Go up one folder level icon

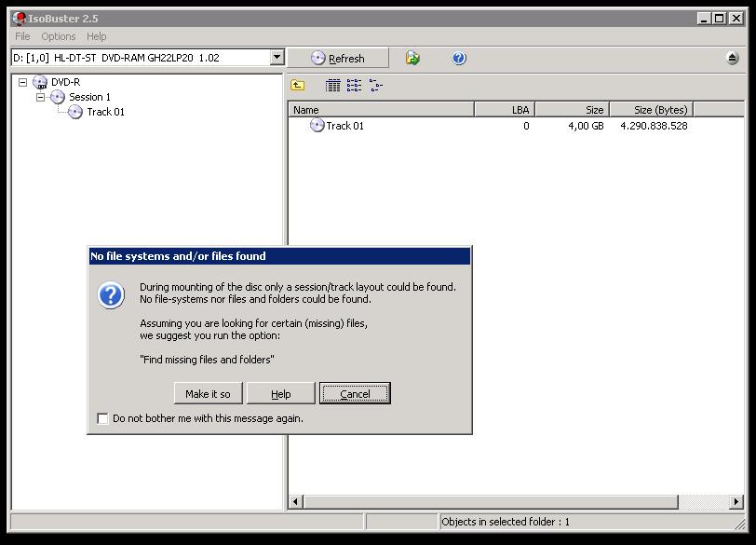point(298,86)
